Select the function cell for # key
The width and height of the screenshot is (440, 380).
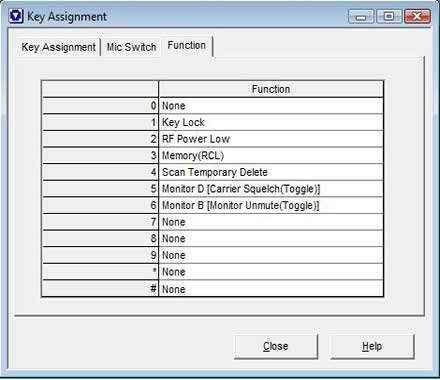(x=271, y=289)
